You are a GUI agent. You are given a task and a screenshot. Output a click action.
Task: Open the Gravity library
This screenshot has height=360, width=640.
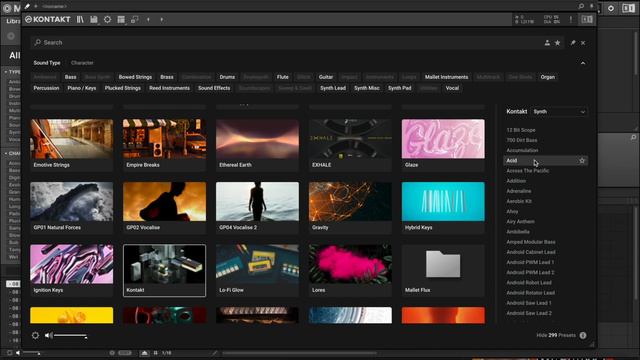350,207
